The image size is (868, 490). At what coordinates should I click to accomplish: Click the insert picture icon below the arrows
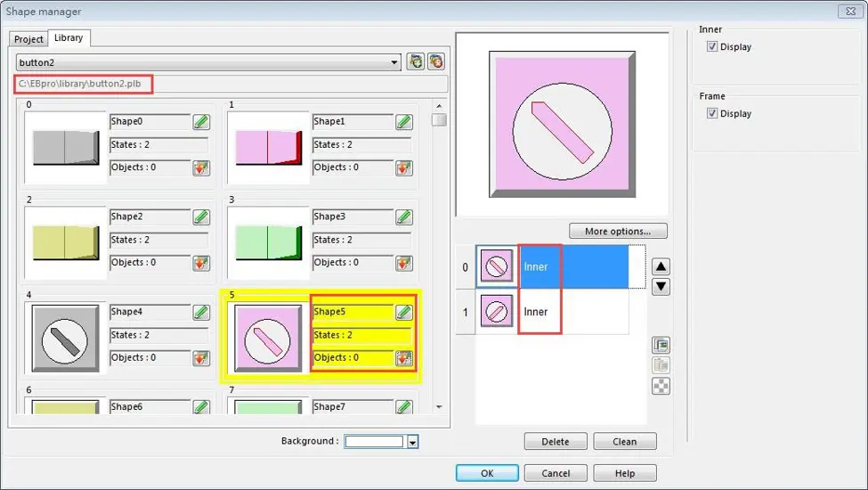click(x=661, y=346)
